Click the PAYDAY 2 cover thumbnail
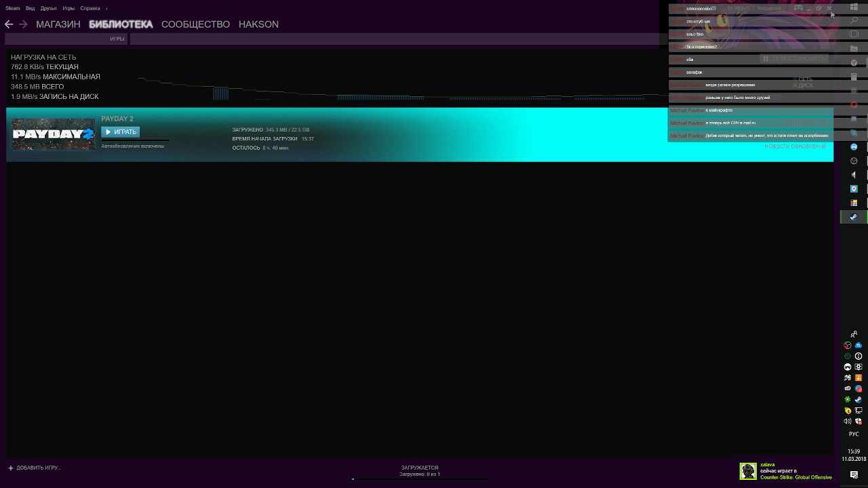 pos(54,134)
